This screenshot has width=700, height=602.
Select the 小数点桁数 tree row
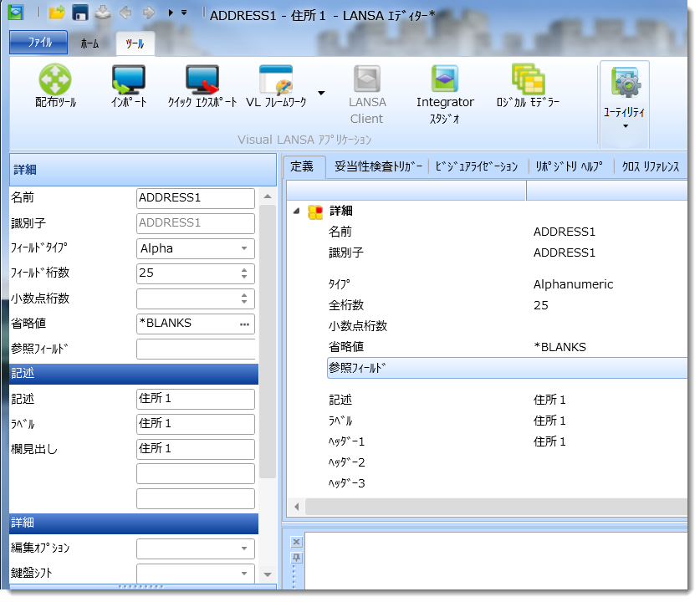point(508,326)
